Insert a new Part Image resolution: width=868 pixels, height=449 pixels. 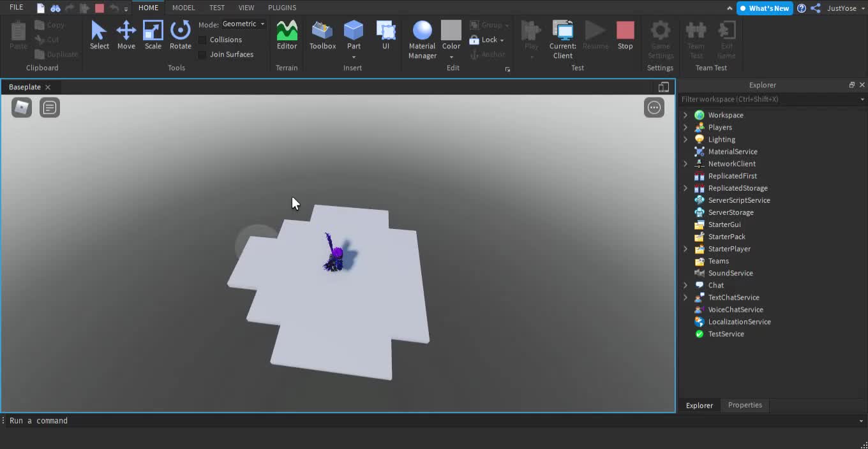coord(354,32)
